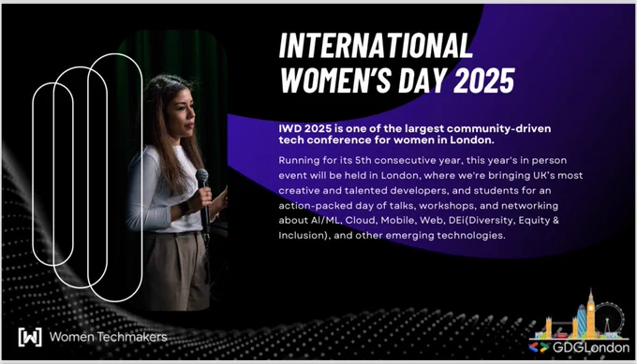The height and width of the screenshot is (364, 637).
Task: Click the Women Techmakers bracket logo icon
Action: [x=30, y=337]
